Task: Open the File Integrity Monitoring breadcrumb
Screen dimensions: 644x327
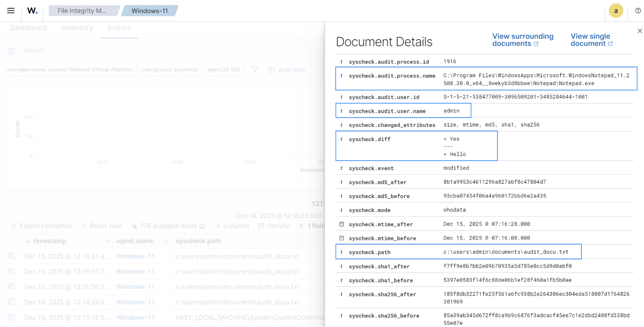Action: (82, 11)
